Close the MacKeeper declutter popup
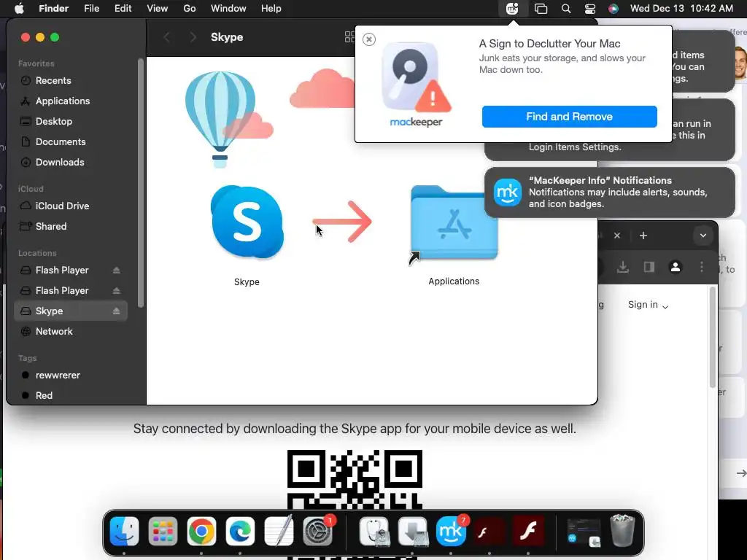The height and width of the screenshot is (560, 747). pyautogui.click(x=368, y=39)
